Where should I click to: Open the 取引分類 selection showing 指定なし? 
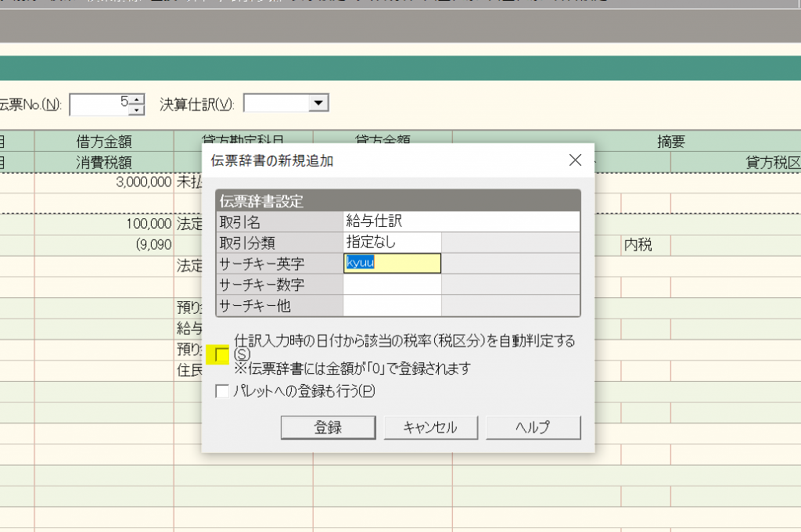point(392,243)
